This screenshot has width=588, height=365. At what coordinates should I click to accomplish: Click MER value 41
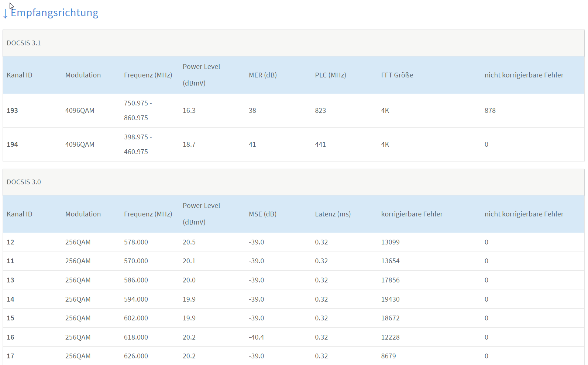click(252, 145)
